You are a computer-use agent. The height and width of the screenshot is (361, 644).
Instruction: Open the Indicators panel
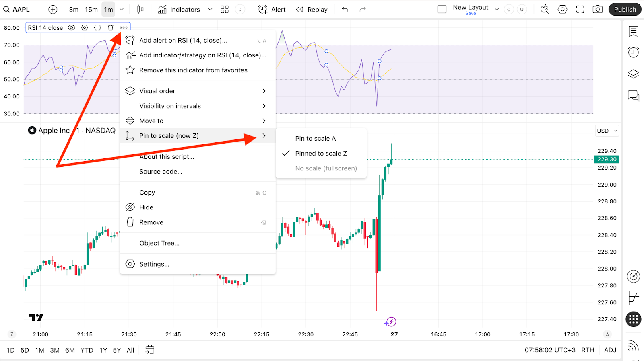[x=179, y=10]
